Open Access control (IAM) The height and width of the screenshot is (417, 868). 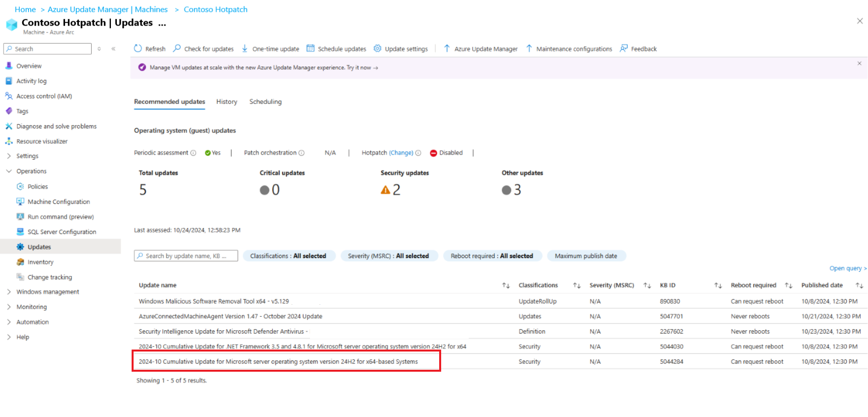coord(44,96)
